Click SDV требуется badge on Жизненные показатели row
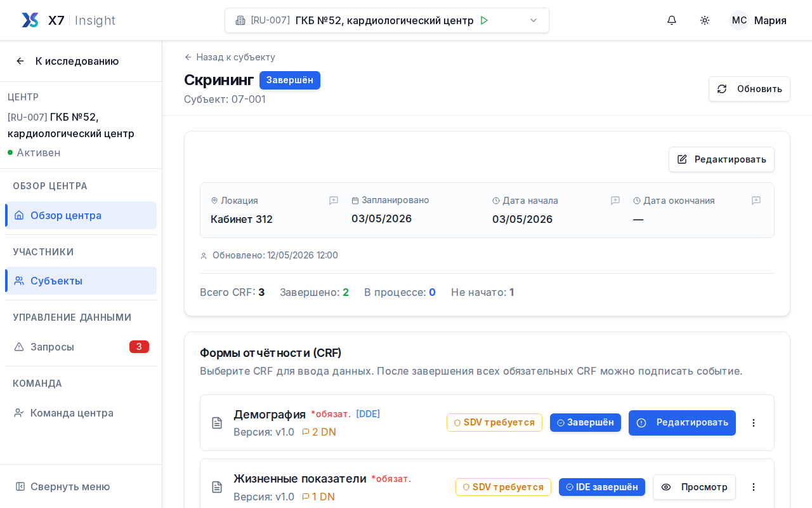Screen dimensions: 812x508 click(x=503, y=487)
